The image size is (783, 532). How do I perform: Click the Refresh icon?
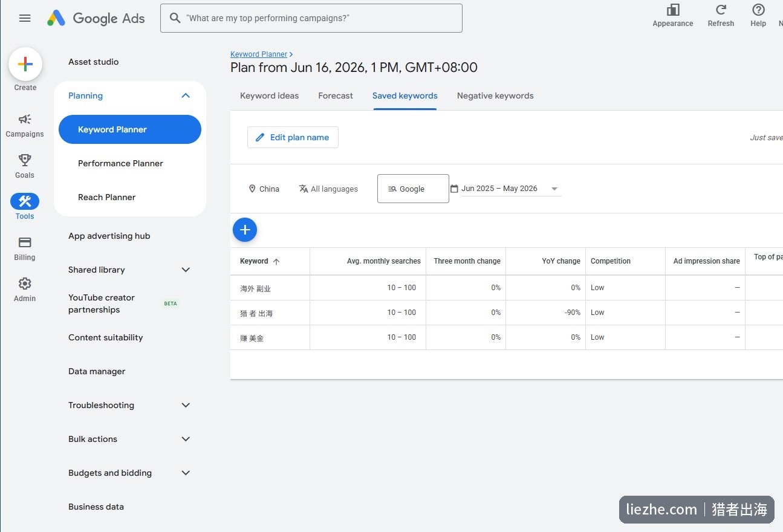[x=721, y=10]
